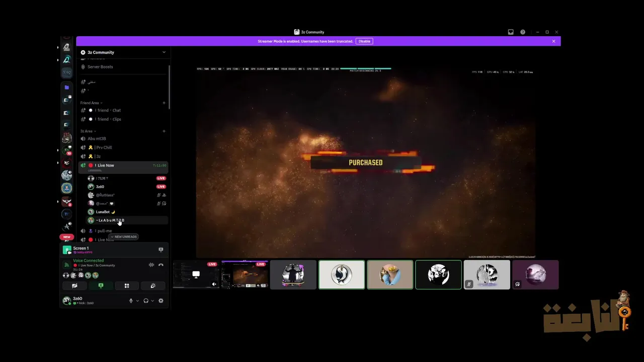The height and width of the screenshot is (362, 644).
Task: Open the dark TK circular server icon
Action: click(x=66, y=214)
